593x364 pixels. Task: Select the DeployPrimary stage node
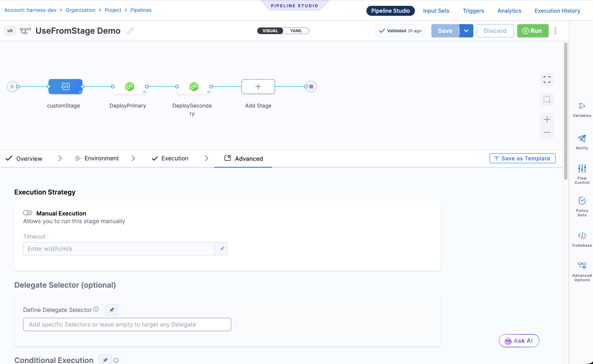[x=130, y=87]
